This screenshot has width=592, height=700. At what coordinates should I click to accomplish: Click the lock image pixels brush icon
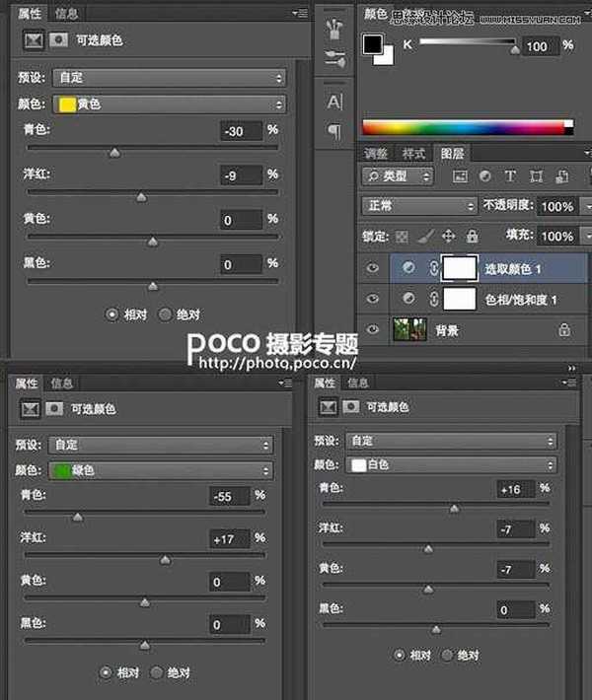point(424,237)
